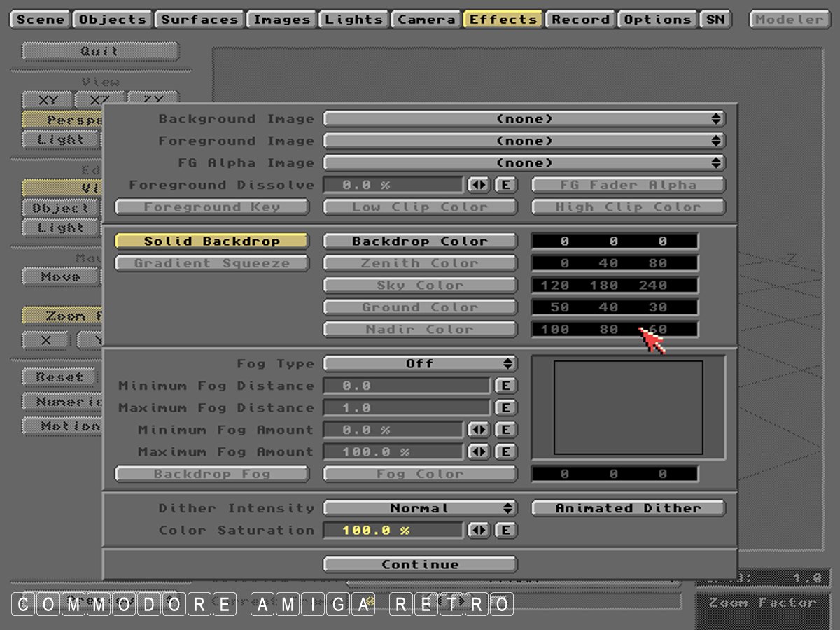Open the Background Image dropdown
Viewport: 840px width, 630px height.
524,119
